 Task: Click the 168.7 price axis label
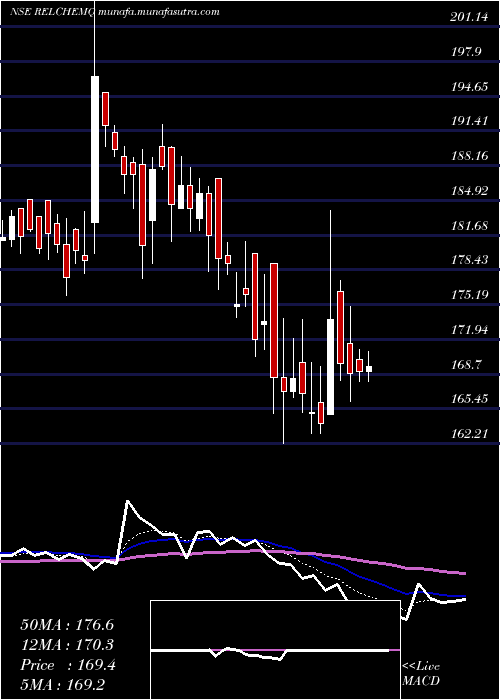(x=467, y=364)
